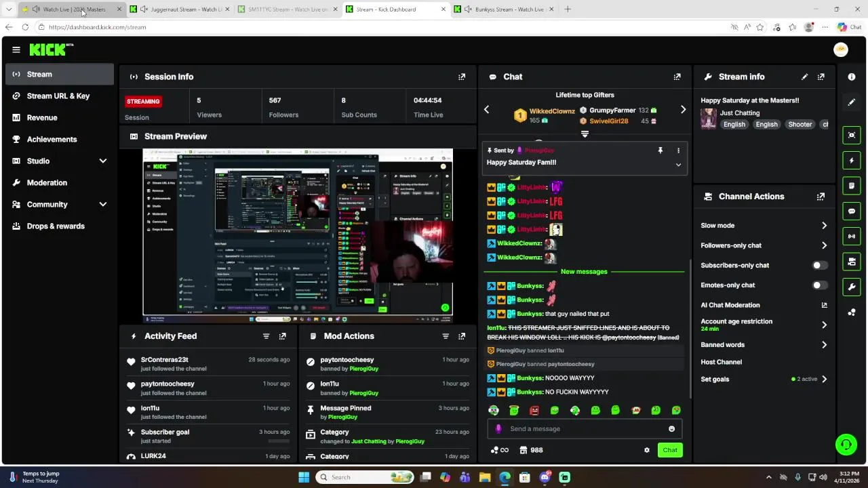Open the profile avatar in top right

point(841,49)
